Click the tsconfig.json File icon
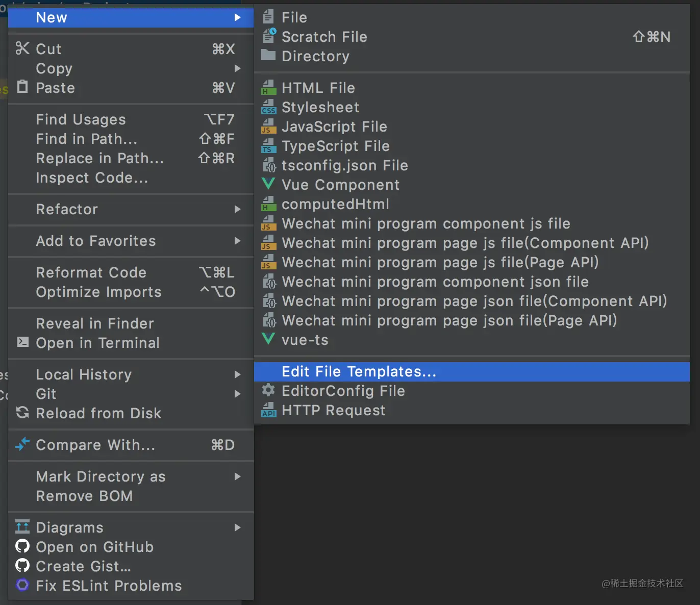Image resolution: width=700 pixels, height=605 pixels. (269, 165)
